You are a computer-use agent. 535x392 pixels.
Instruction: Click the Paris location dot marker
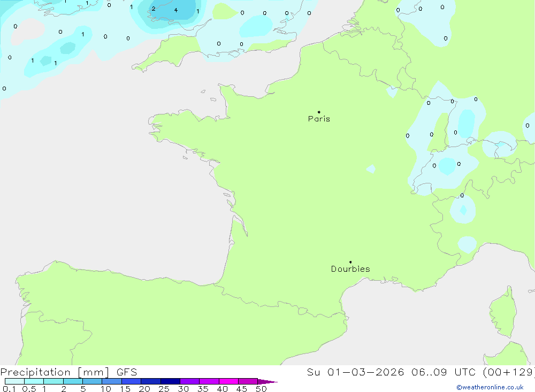click(x=319, y=112)
